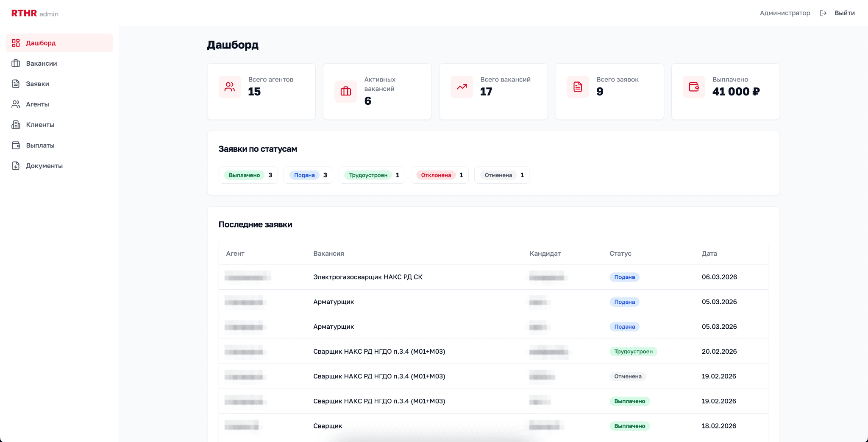Click the wallet icon in Выплачено card

point(694,87)
